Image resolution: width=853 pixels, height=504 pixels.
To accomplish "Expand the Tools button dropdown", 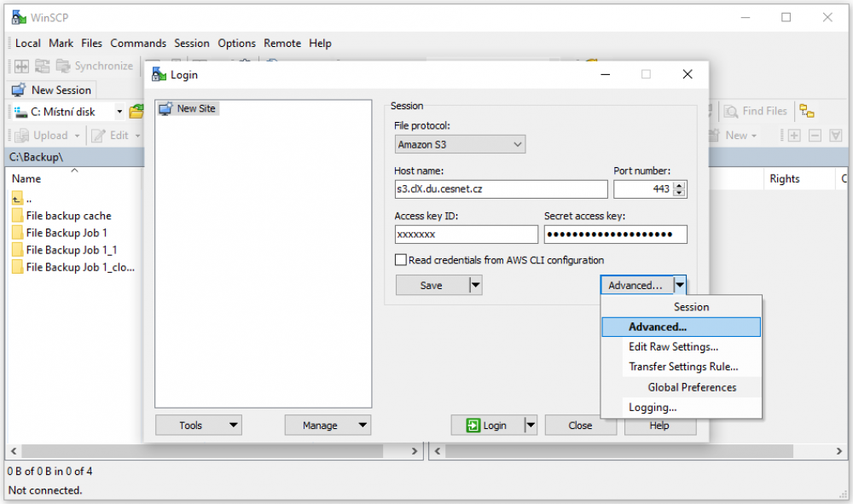I will pyautogui.click(x=233, y=426).
